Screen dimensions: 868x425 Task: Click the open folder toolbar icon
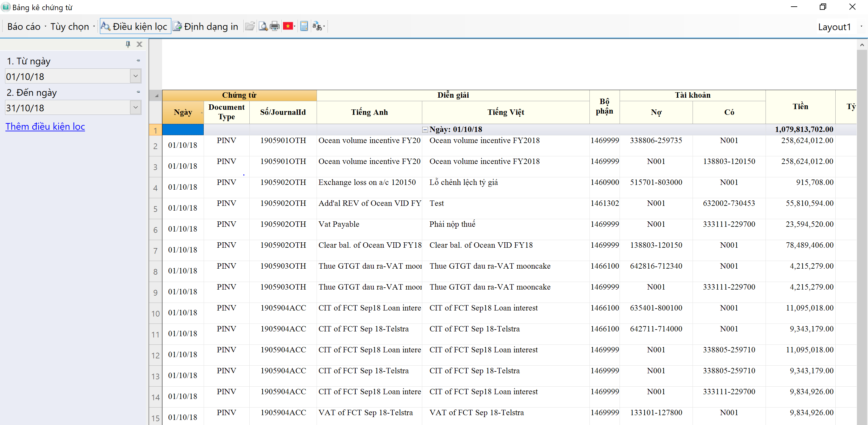pyautogui.click(x=250, y=26)
